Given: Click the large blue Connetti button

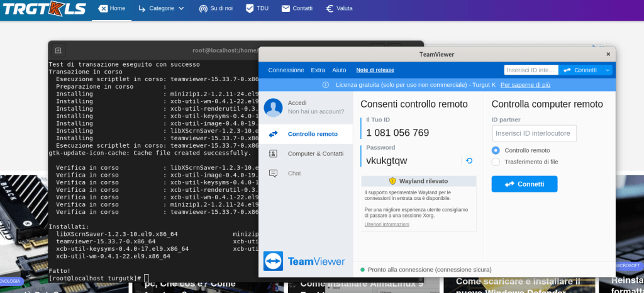Looking at the screenshot, I should [524, 184].
